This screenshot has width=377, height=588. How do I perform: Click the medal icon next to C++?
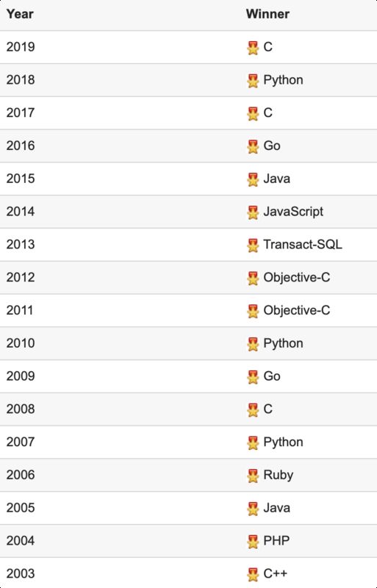click(253, 575)
